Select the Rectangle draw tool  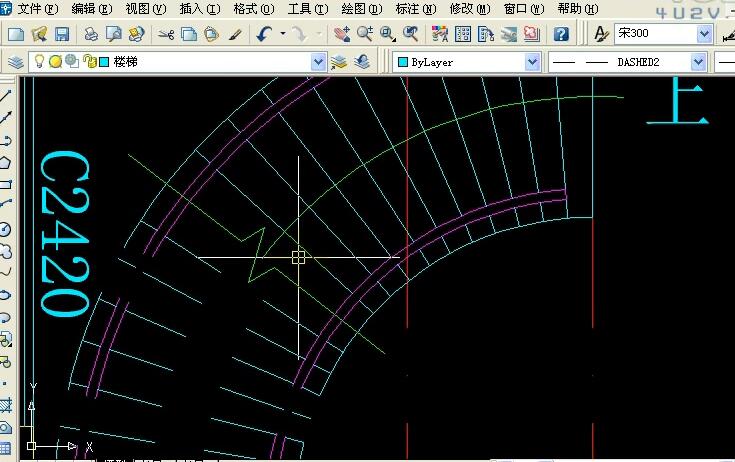[x=6, y=185]
